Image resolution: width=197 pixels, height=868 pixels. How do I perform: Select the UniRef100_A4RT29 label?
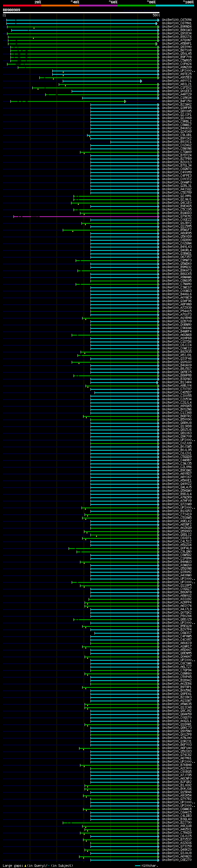click(x=177, y=94)
